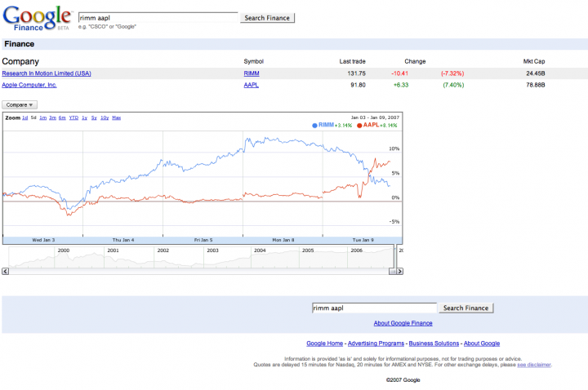Image resolution: width=588 pixels, height=390 pixels.
Task: Open the AAPL symbol link
Action: 252,85
